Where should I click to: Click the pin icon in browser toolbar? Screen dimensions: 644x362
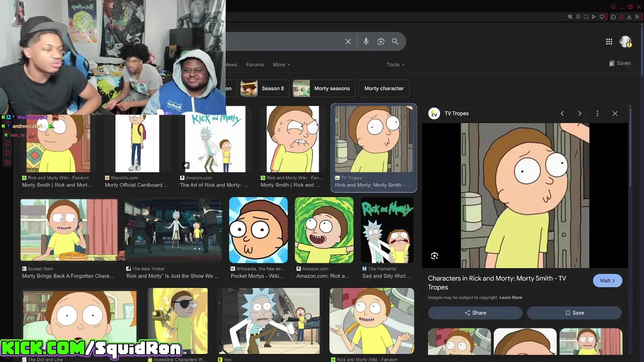pyautogui.click(x=578, y=17)
